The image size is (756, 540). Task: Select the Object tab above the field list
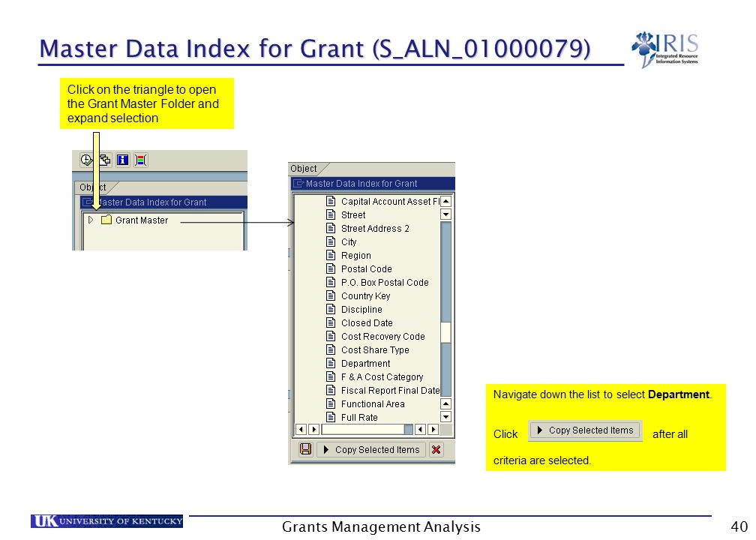[303, 168]
